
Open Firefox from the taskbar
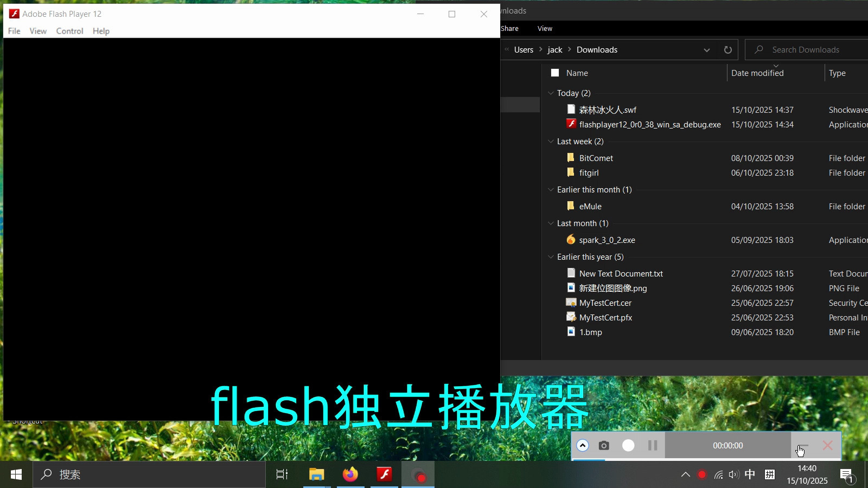click(x=350, y=474)
